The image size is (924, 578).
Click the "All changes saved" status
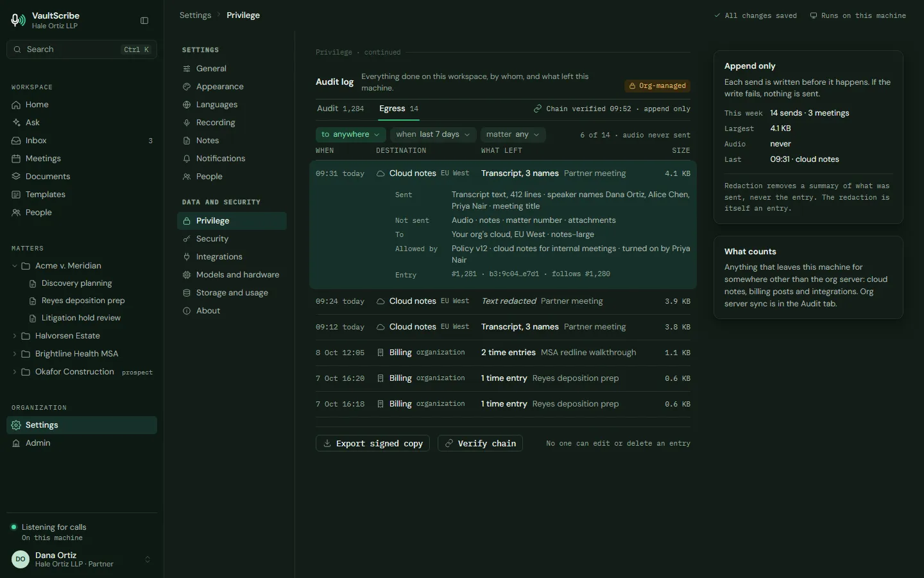tap(755, 15)
